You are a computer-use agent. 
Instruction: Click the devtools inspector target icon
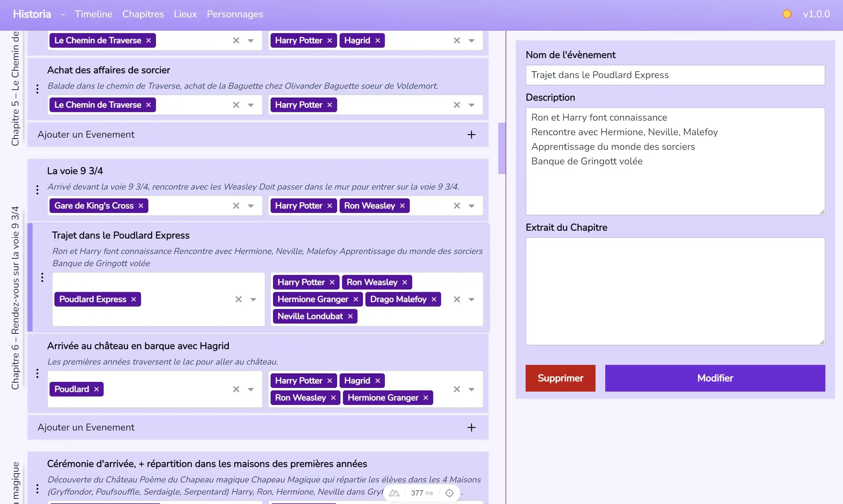pyautogui.click(x=450, y=493)
